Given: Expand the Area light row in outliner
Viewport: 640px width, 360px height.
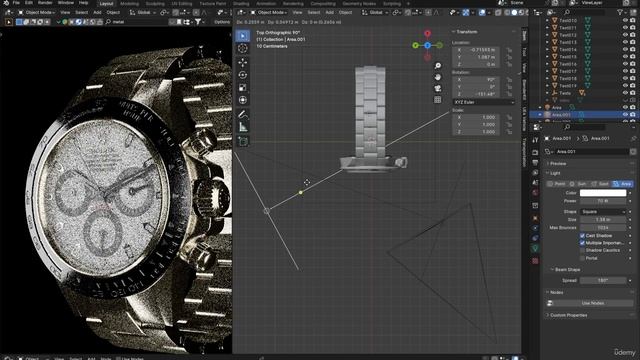Looking at the screenshot, I should pos(540,107).
